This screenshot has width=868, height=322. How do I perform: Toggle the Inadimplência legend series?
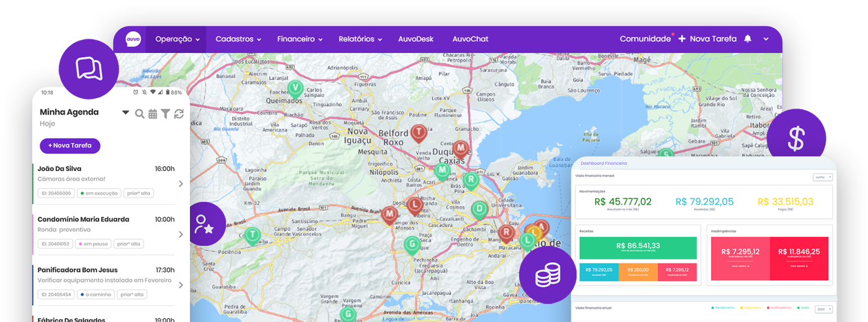coord(779,308)
